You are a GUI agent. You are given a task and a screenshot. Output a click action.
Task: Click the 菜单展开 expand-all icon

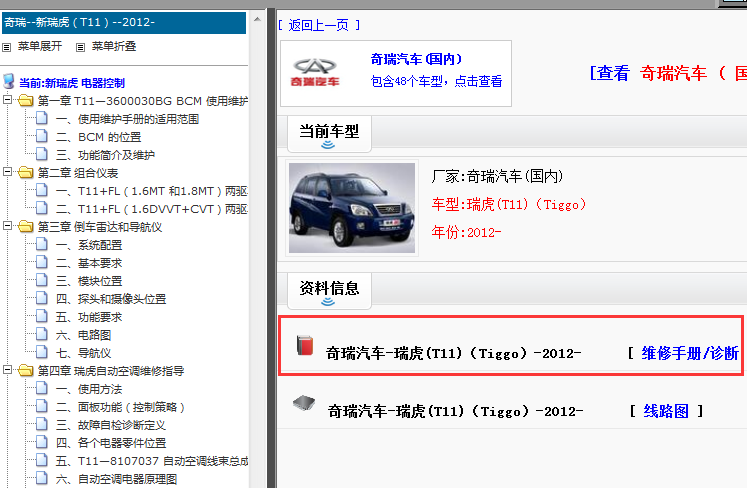tap(7, 47)
